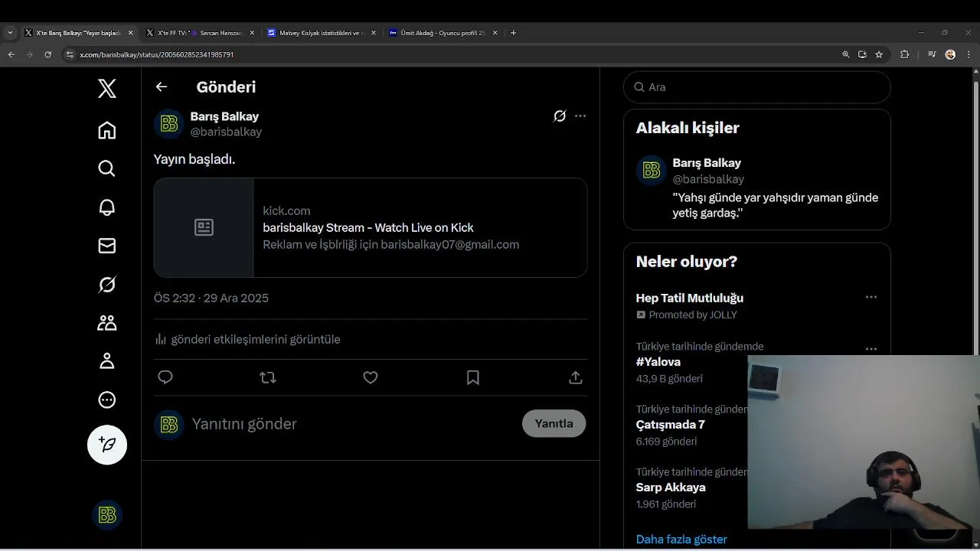Switch to X'te FF TV browser tab
This screenshot has height=551, width=980.
tap(201, 33)
